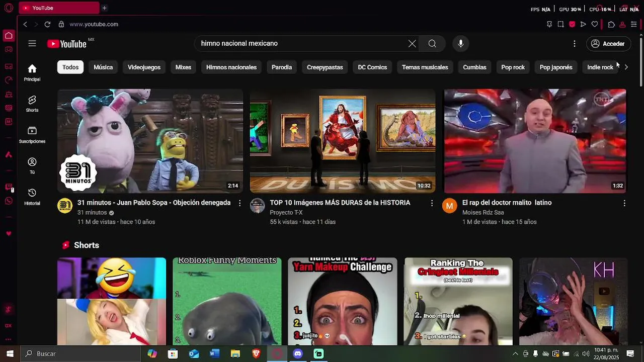Viewport: 644px width, 362px height.
Task: Open the 31 minutos video thumbnail
Action: pyautogui.click(x=150, y=141)
